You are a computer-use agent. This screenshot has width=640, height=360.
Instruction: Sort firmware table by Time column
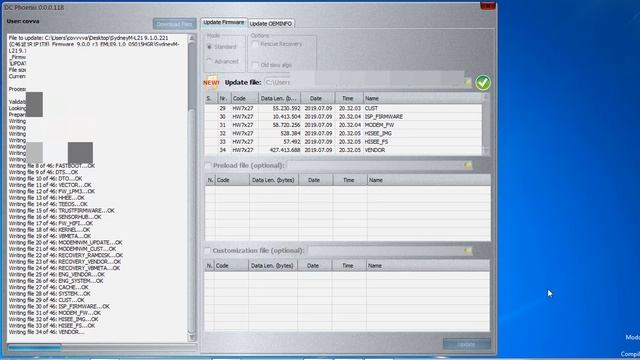tap(349, 98)
